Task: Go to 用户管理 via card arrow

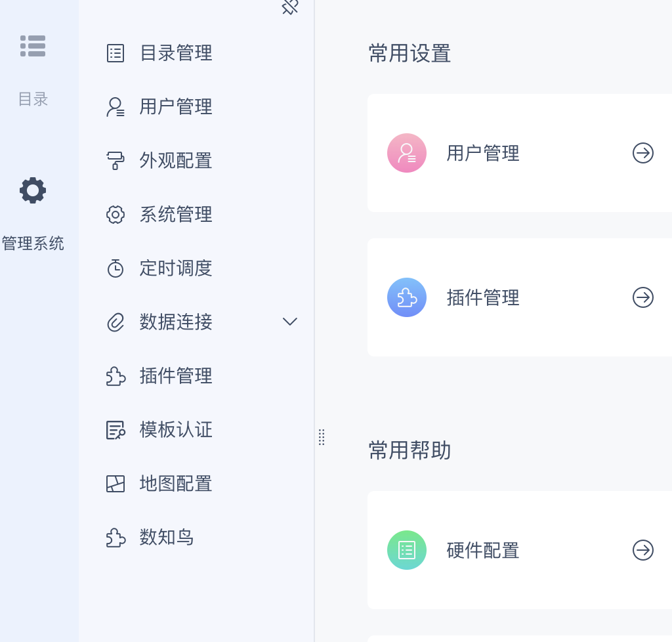Action: click(x=643, y=153)
